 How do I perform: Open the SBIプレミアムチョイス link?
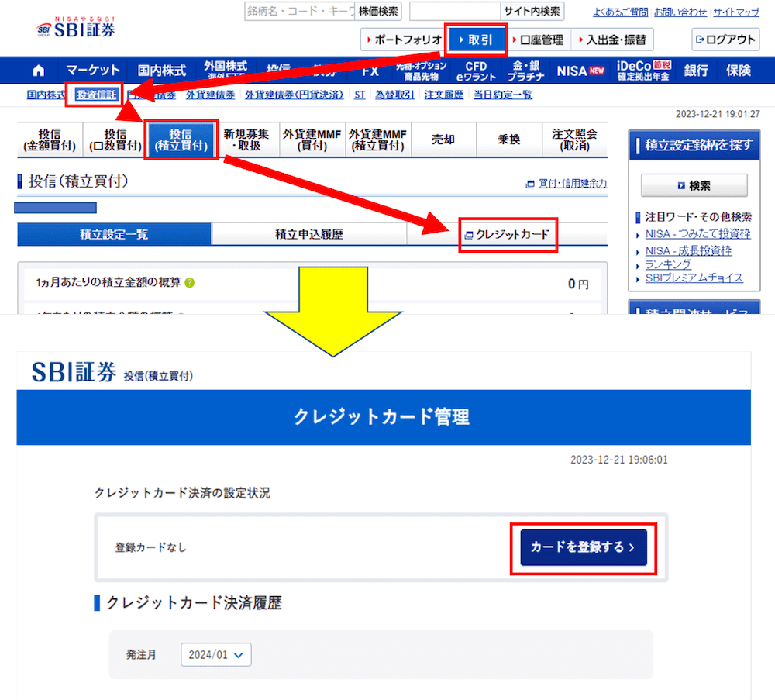pos(694,278)
